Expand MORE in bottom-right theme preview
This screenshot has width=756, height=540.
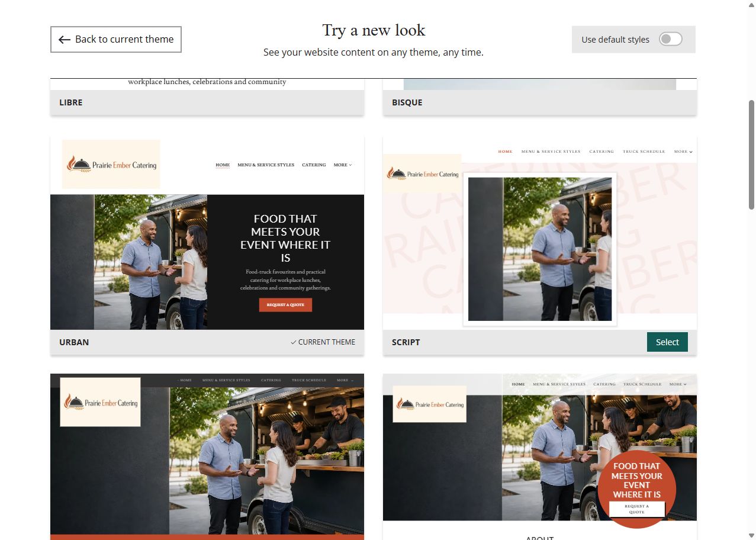click(678, 384)
